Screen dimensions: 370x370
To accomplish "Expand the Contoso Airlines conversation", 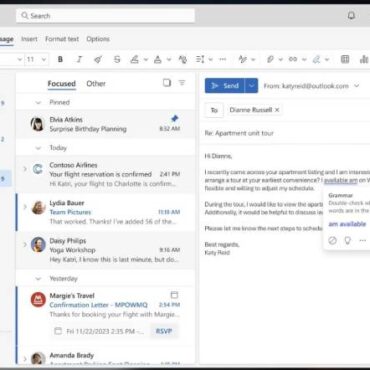I will [x=25, y=169].
